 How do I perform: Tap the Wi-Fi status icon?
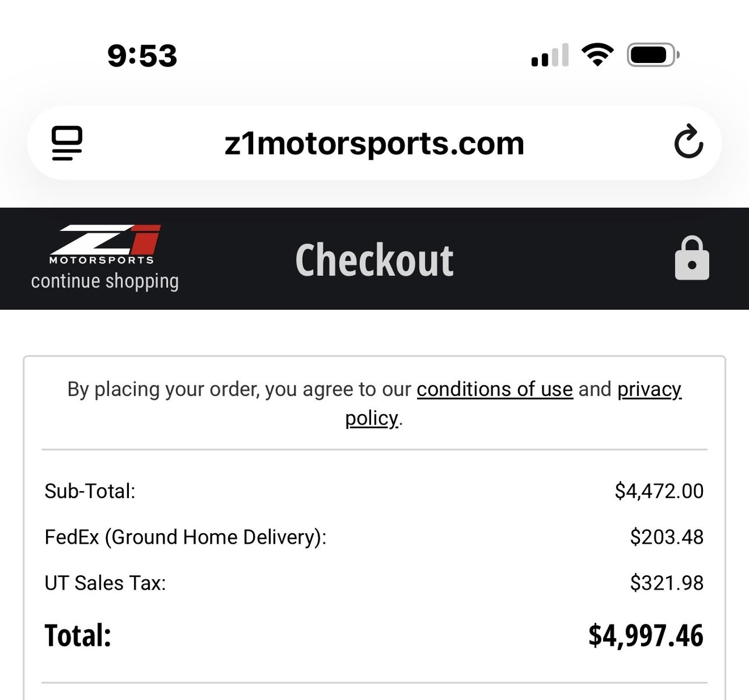coord(597,55)
